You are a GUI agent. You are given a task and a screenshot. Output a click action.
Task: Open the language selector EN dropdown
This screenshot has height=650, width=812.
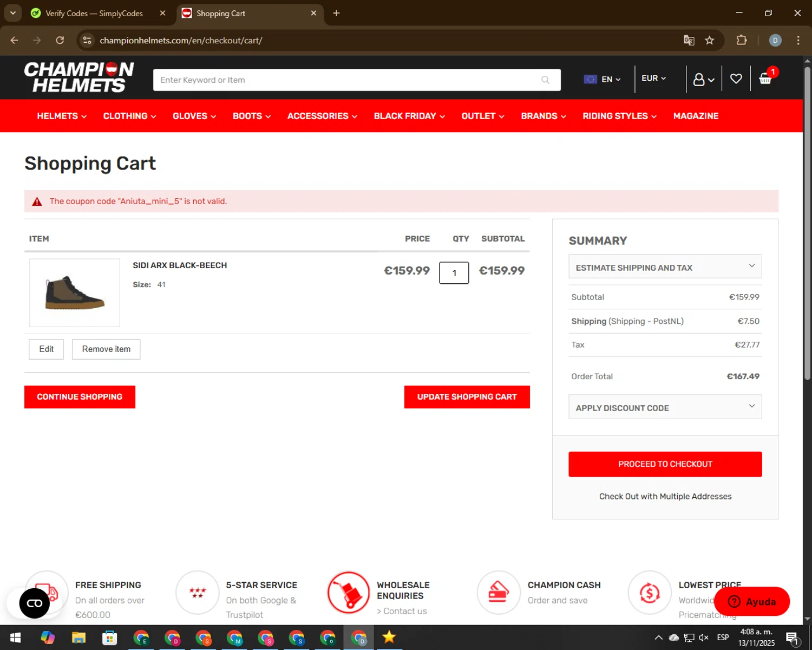point(602,79)
